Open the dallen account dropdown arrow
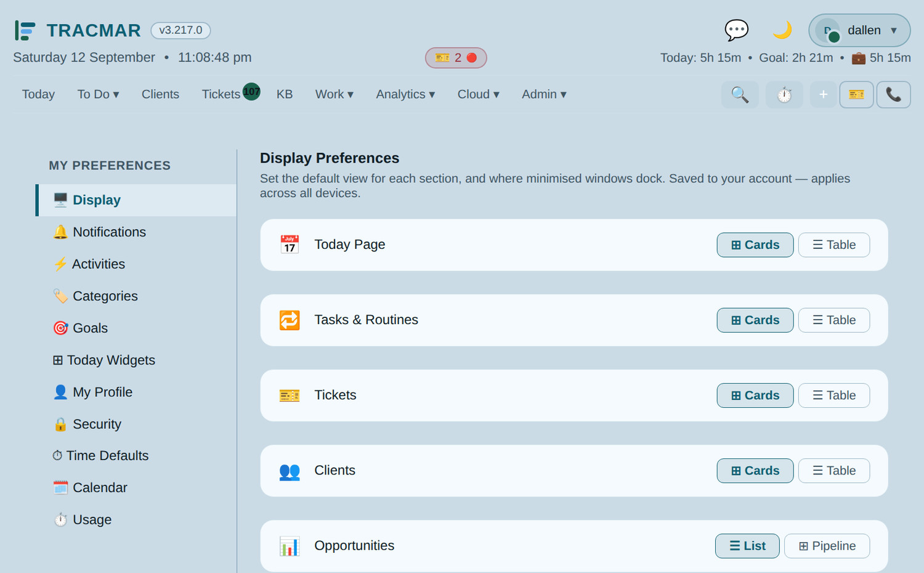The width and height of the screenshot is (924, 573). (894, 31)
